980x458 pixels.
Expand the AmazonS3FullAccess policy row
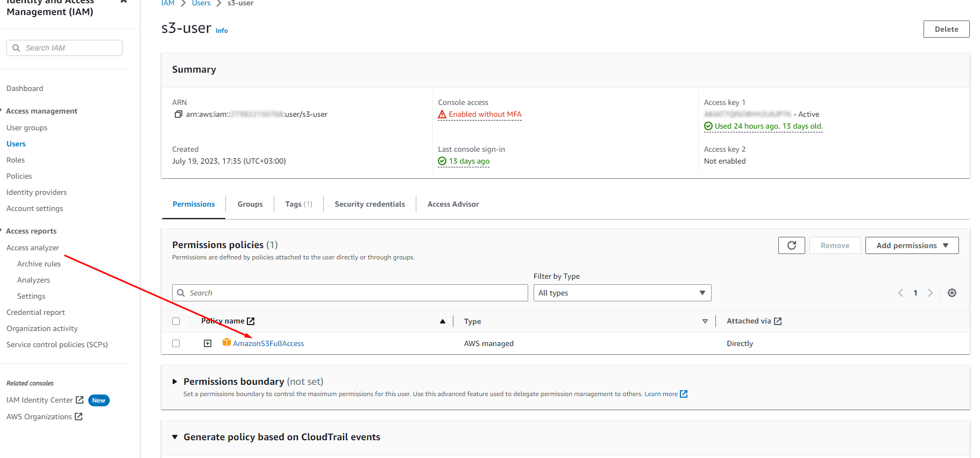click(x=208, y=343)
